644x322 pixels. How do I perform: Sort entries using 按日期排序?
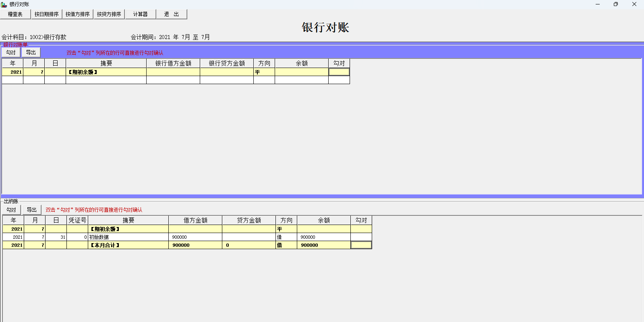point(46,14)
